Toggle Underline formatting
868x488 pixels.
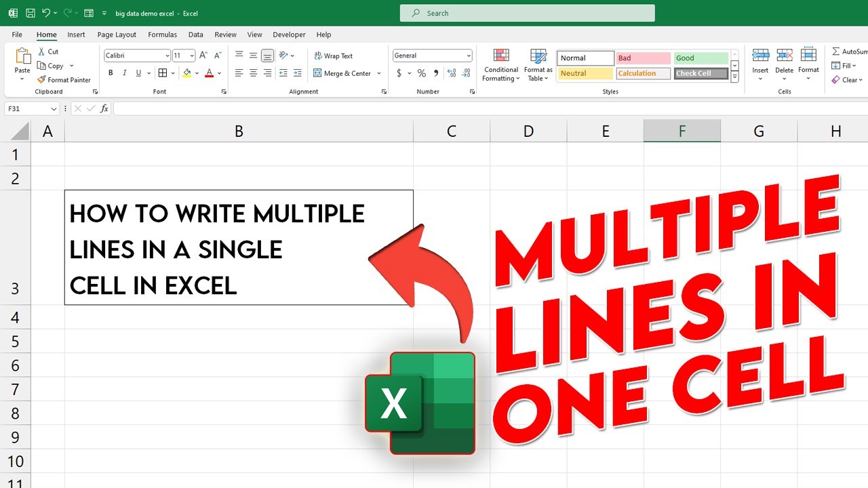coord(139,73)
